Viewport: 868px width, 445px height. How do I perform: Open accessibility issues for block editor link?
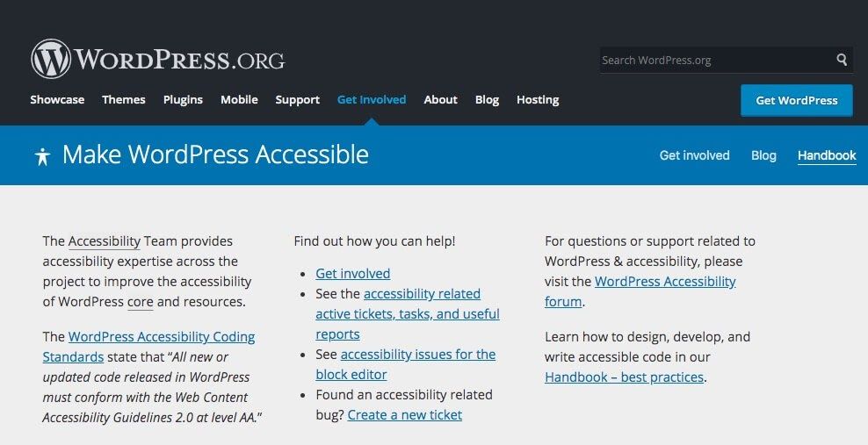tap(417, 355)
